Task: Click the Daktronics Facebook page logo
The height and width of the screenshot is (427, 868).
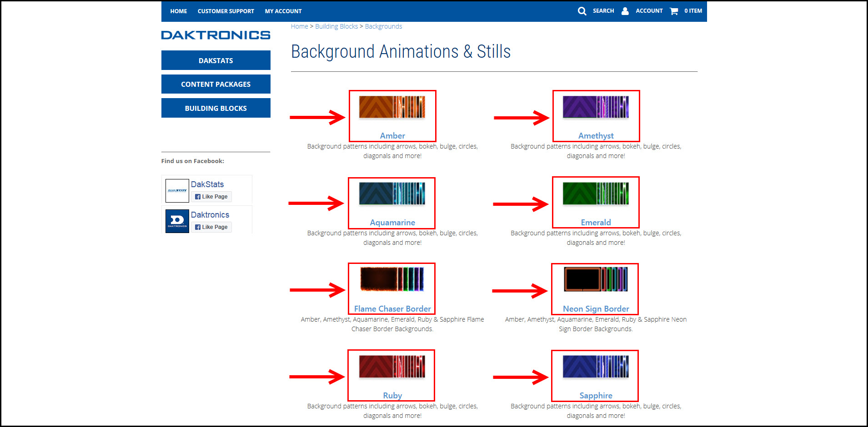Action: click(x=177, y=221)
